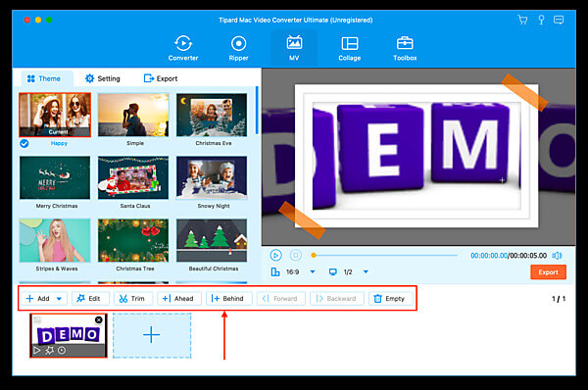588x390 pixels.
Task: Click the aspect ratio icon beside 16:9
Action: tap(274, 271)
